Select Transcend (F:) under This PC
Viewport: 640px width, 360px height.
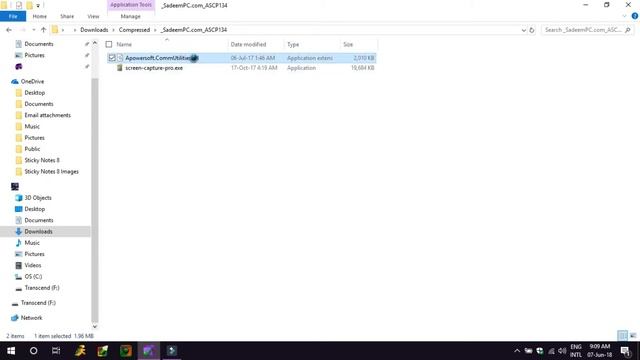click(x=42, y=288)
